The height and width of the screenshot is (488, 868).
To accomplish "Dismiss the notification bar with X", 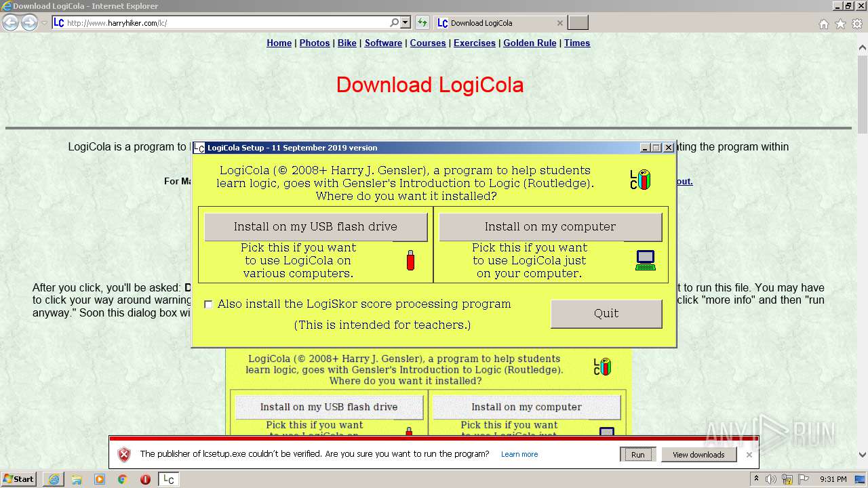I will point(749,455).
